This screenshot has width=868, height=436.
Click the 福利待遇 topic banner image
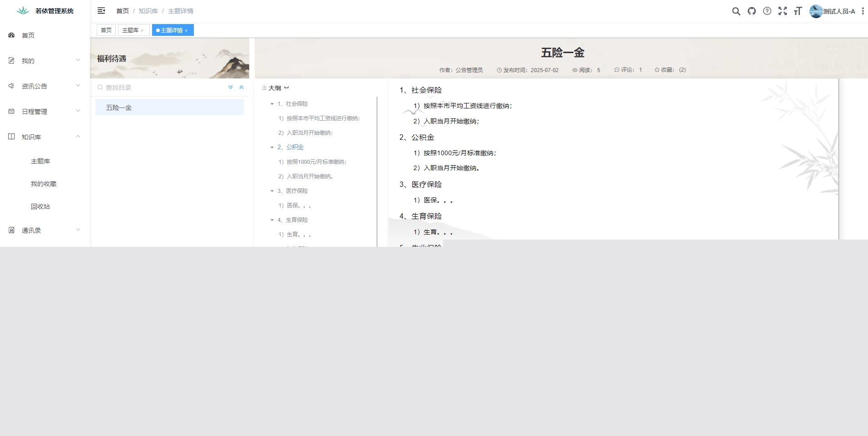coord(170,58)
